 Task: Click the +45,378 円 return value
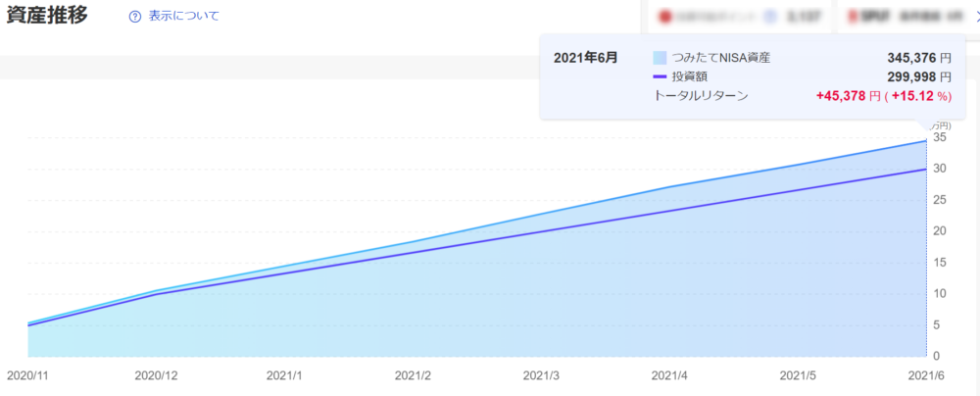pyautogui.click(x=847, y=96)
